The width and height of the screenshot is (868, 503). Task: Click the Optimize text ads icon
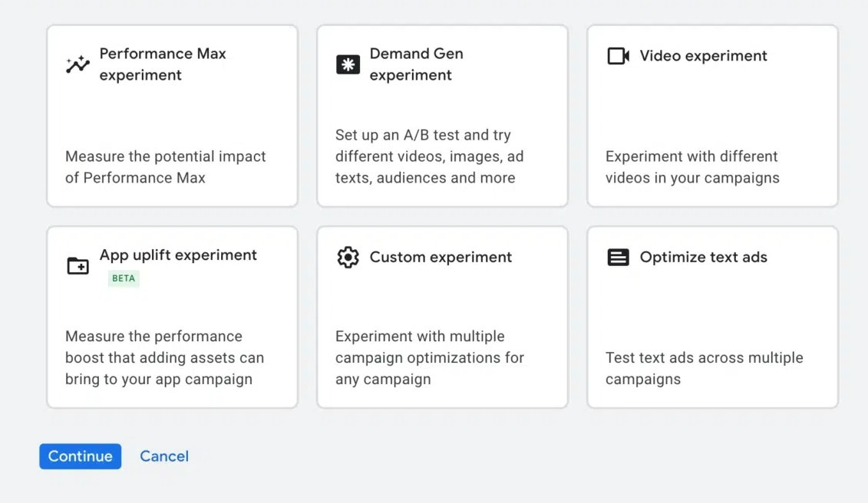[618, 257]
